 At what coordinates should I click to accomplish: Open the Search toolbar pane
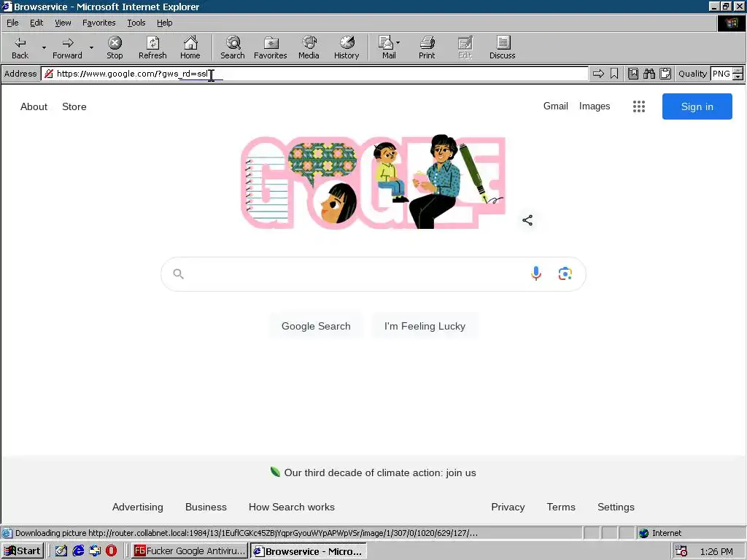[233, 47]
